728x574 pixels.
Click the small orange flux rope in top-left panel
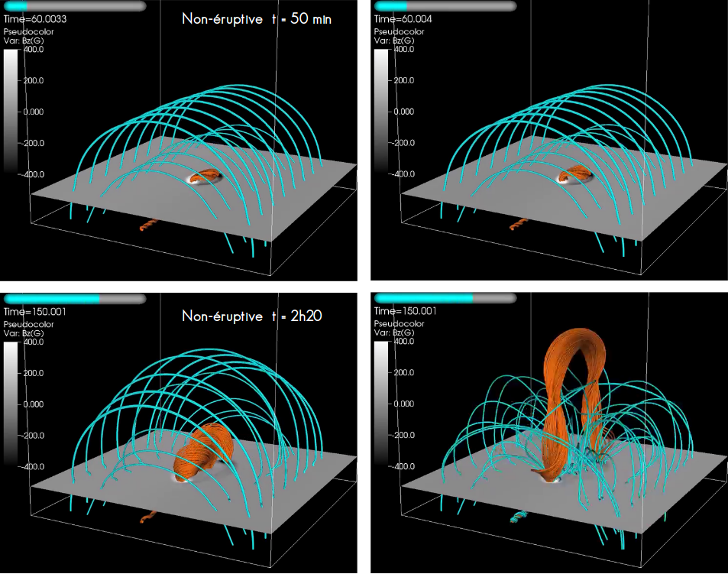tap(204, 177)
